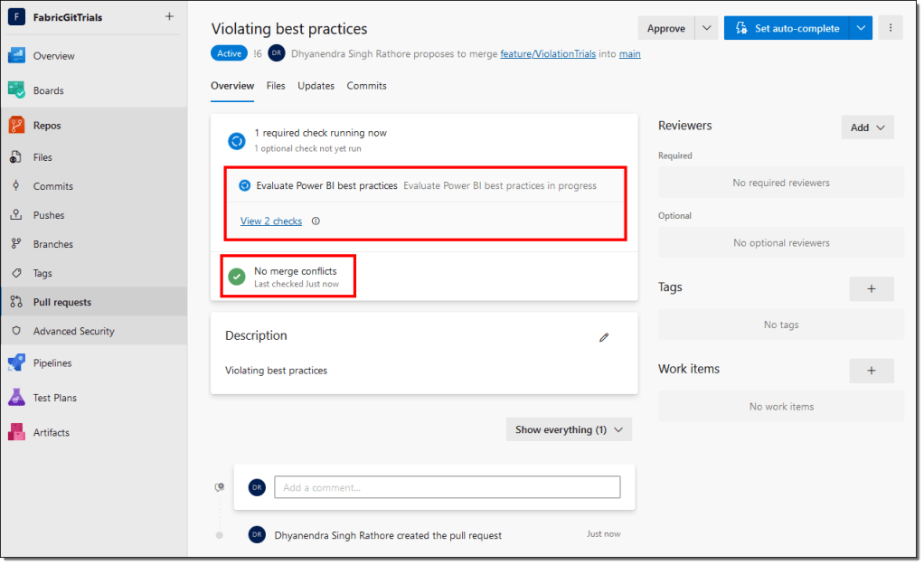Open the more actions vertical ellipsis

[x=891, y=28]
